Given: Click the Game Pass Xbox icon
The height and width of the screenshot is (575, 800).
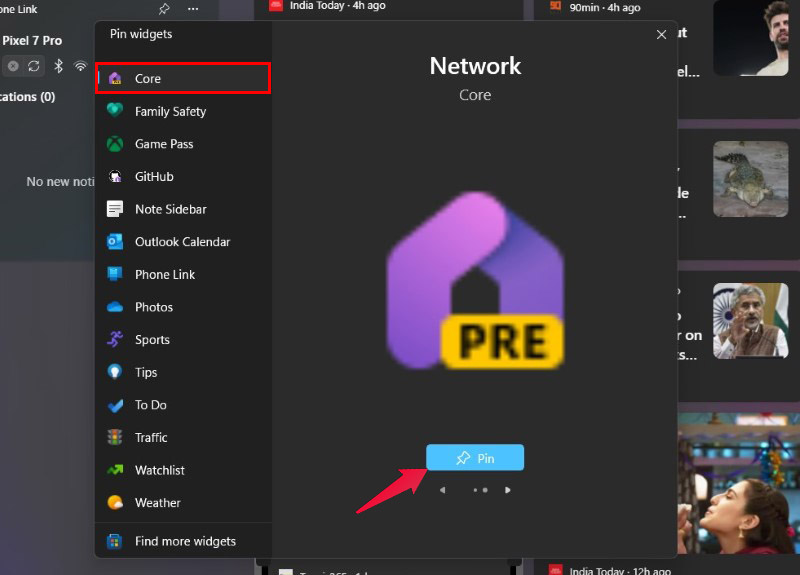Looking at the screenshot, I should pyautogui.click(x=115, y=144).
